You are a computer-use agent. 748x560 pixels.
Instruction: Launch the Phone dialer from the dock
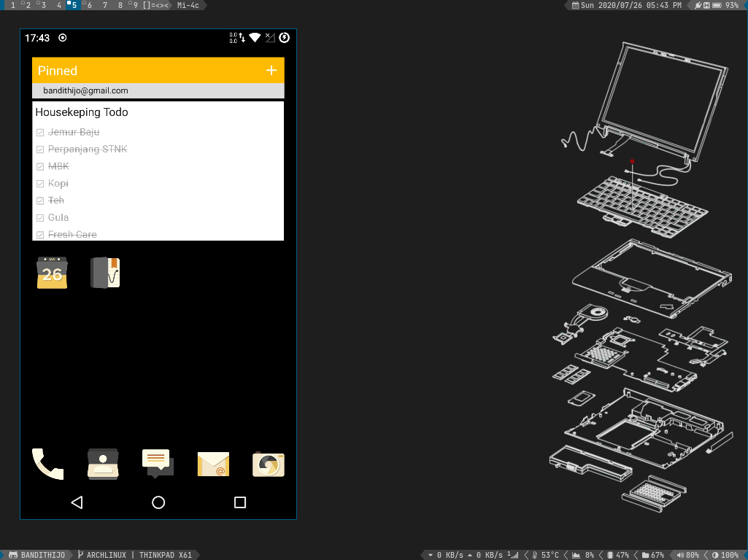47,464
